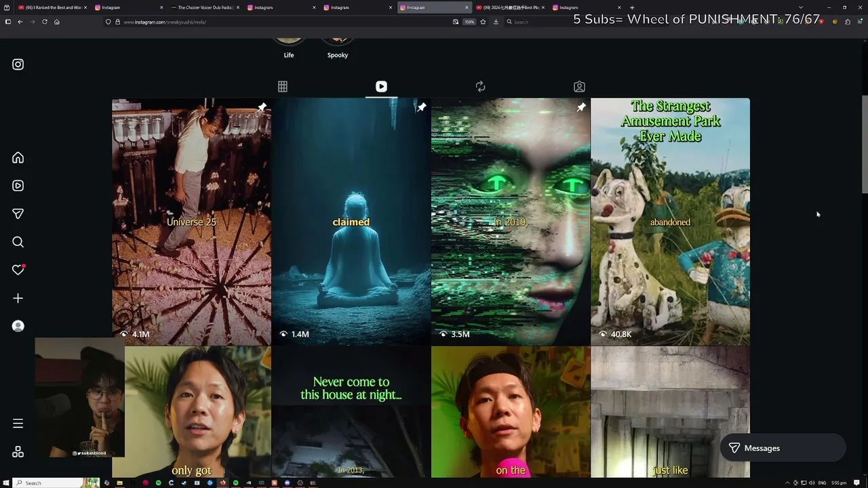868x488 pixels.
Task: Open the Windows notification center
Action: click(857, 483)
